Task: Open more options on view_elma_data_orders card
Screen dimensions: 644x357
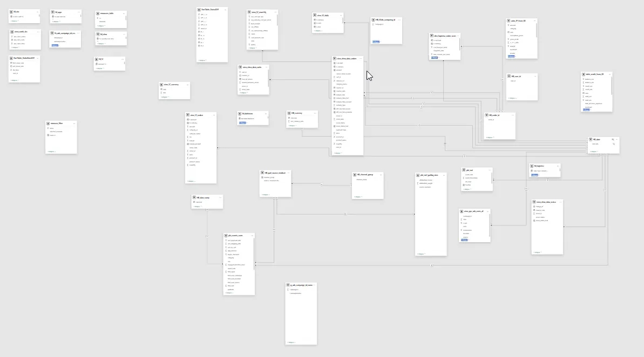Action: pos(361,59)
